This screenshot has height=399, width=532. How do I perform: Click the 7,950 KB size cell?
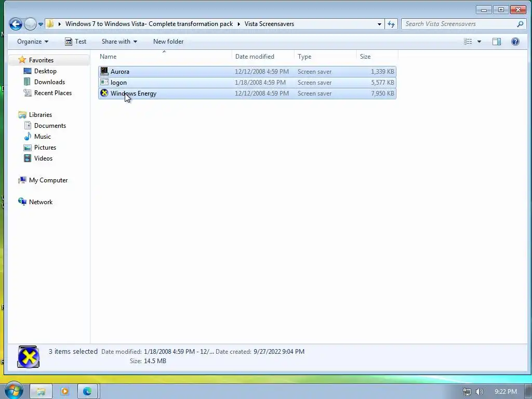click(382, 94)
